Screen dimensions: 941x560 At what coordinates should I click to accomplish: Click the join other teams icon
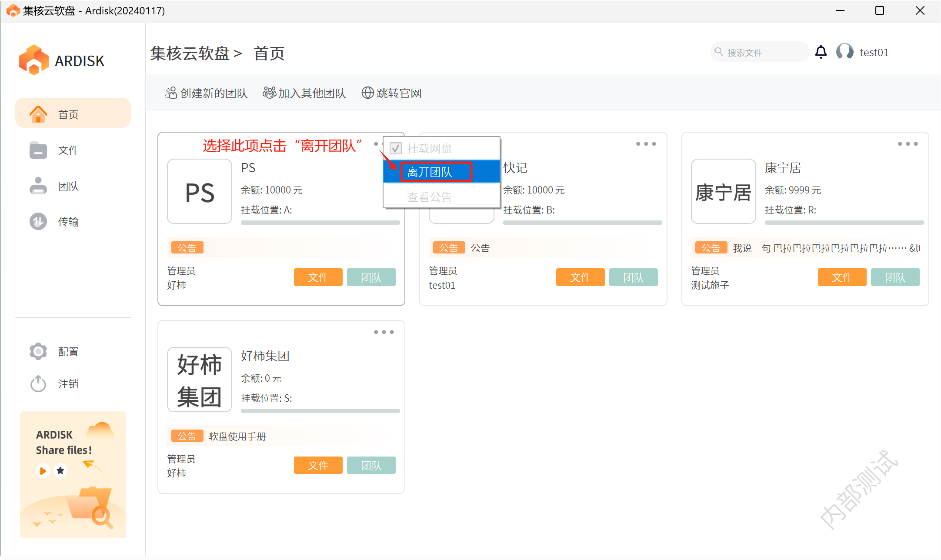269,93
